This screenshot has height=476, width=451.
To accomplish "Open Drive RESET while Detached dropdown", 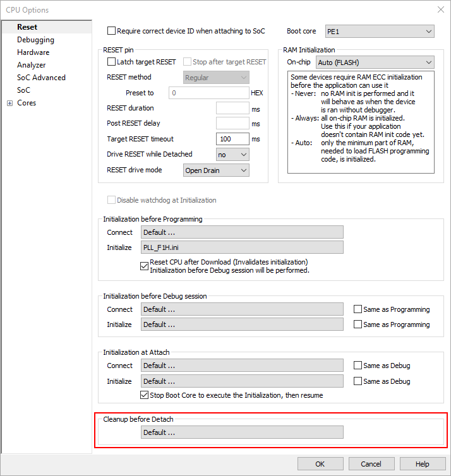I will tap(232, 155).
